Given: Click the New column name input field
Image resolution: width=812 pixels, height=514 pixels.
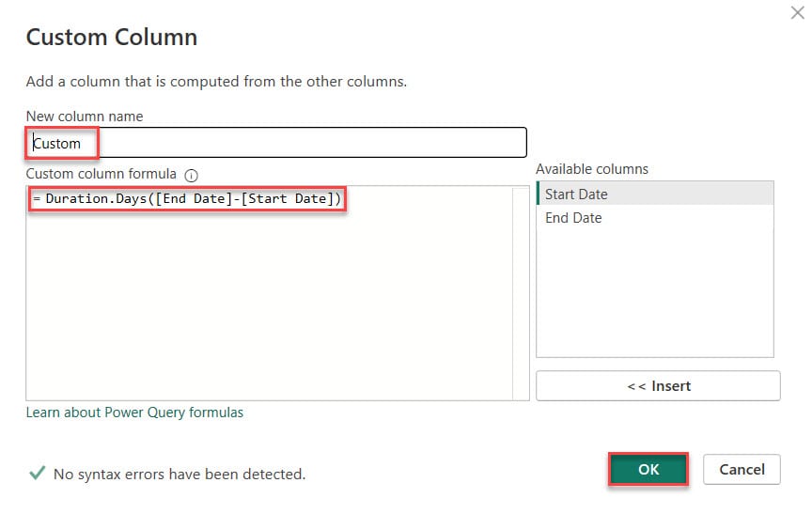Looking at the screenshot, I should coord(276,142).
